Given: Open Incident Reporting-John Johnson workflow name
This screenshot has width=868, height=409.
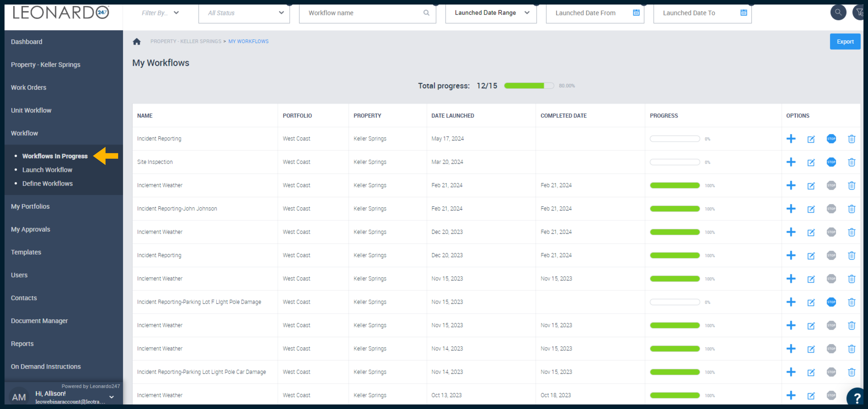Looking at the screenshot, I should coord(177,209).
